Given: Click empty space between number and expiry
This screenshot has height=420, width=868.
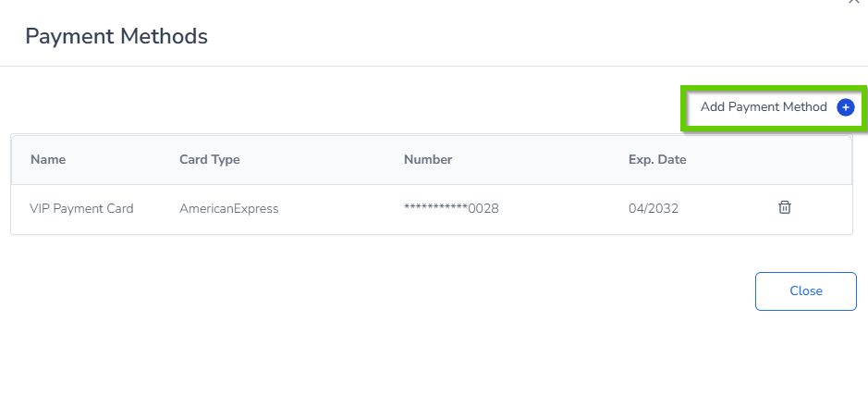Looking at the screenshot, I should tap(564, 208).
